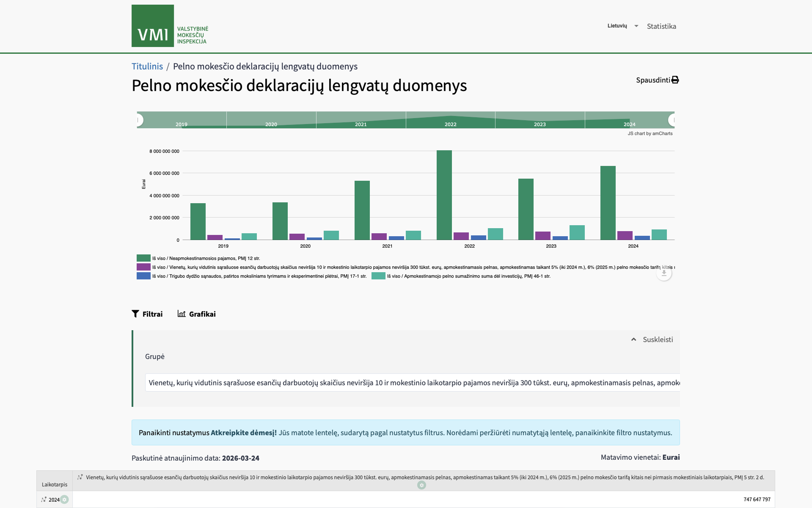Click the 2022 green bar in chart
Viewport: 812px width, 508px height.
click(x=444, y=195)
